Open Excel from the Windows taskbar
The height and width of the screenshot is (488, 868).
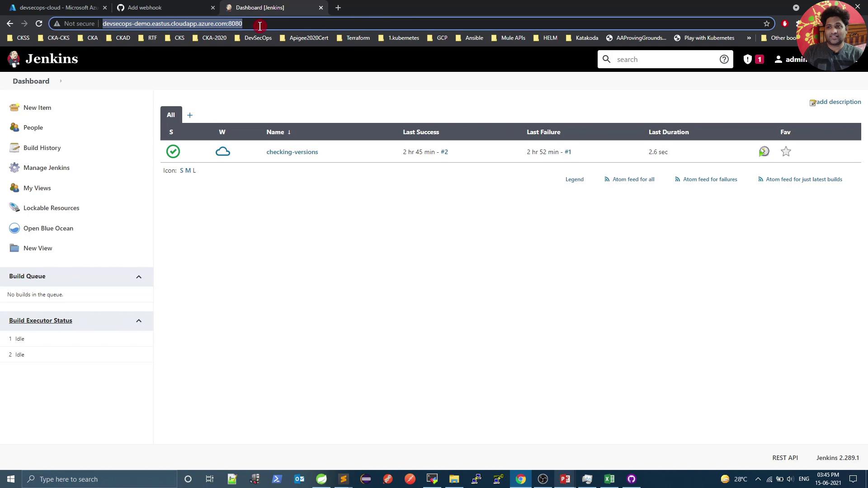click(x=609, y=479)
